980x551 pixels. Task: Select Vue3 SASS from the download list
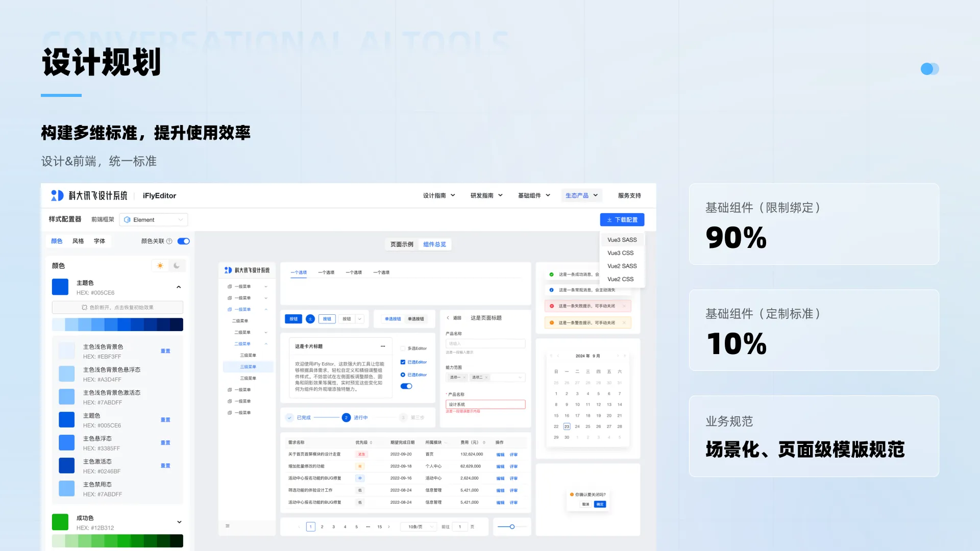pos(622,239)
